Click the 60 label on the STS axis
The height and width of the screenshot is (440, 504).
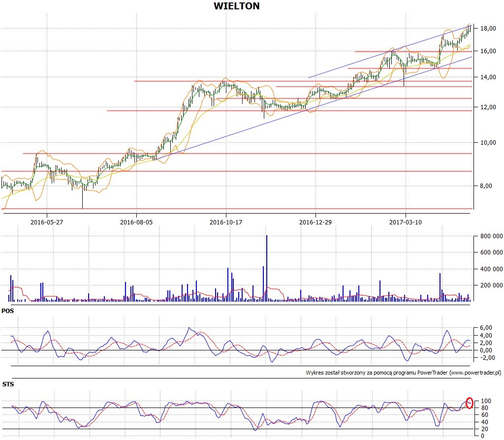click(484, 415)
